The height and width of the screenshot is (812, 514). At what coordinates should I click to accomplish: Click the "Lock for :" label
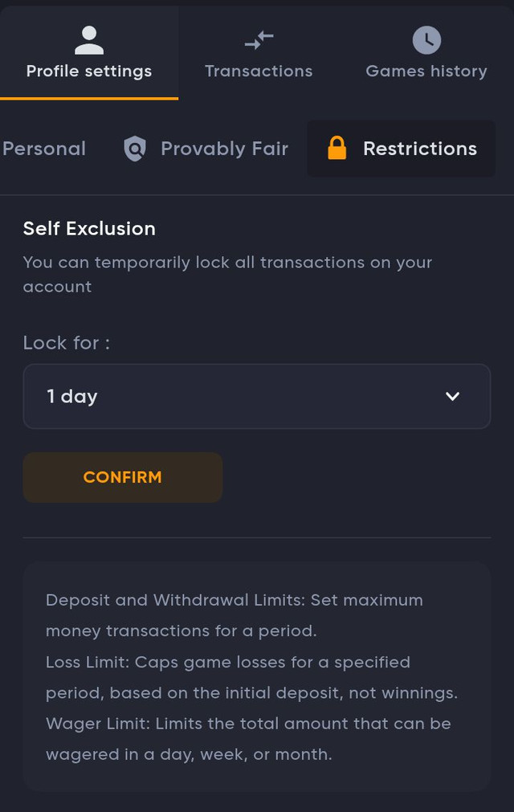click(66, 343)
